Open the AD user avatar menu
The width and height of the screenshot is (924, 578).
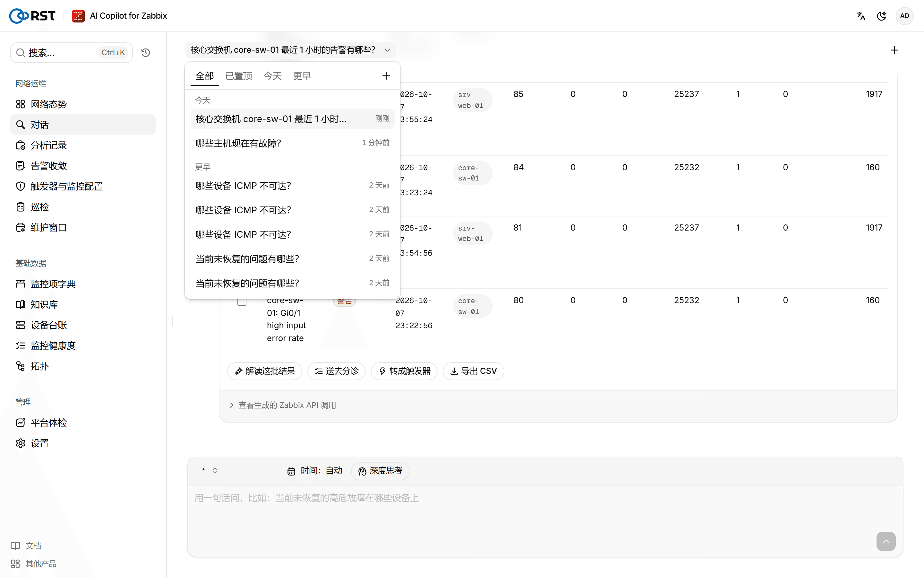(904, 16)
